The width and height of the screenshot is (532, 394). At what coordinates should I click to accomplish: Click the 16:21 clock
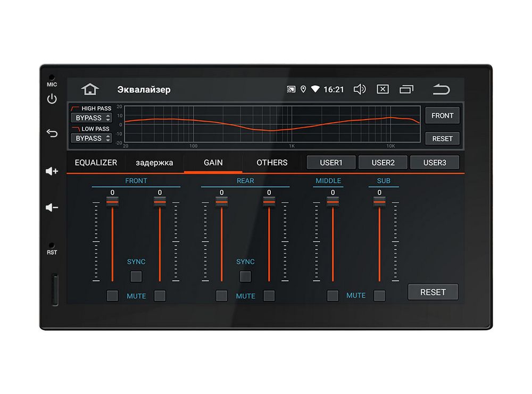point(334,89)
